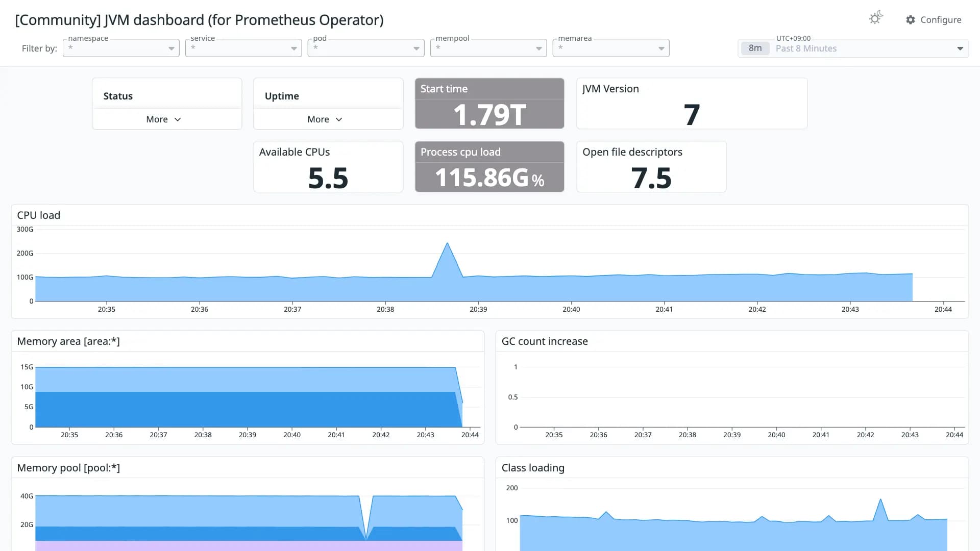This screenshot has width=980, height=551.
Task: Click the Process cpu load 115.86G% value
Action: 489,178
